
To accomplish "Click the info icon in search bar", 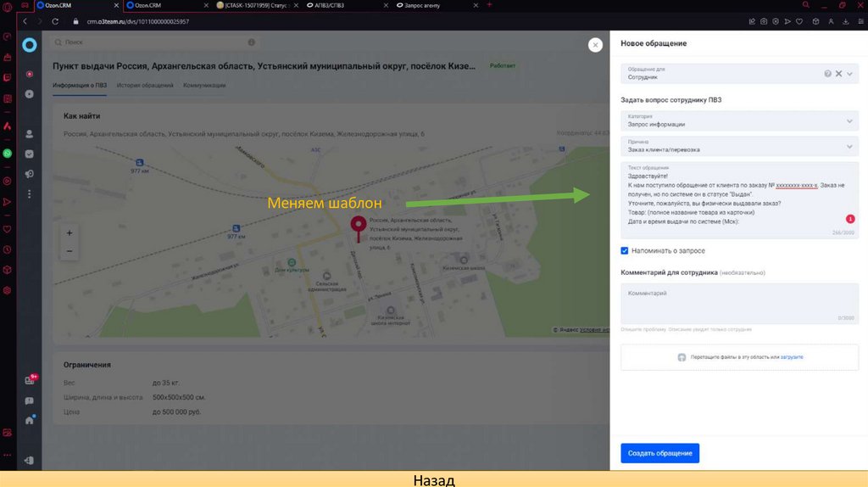I will pos(251,42).
